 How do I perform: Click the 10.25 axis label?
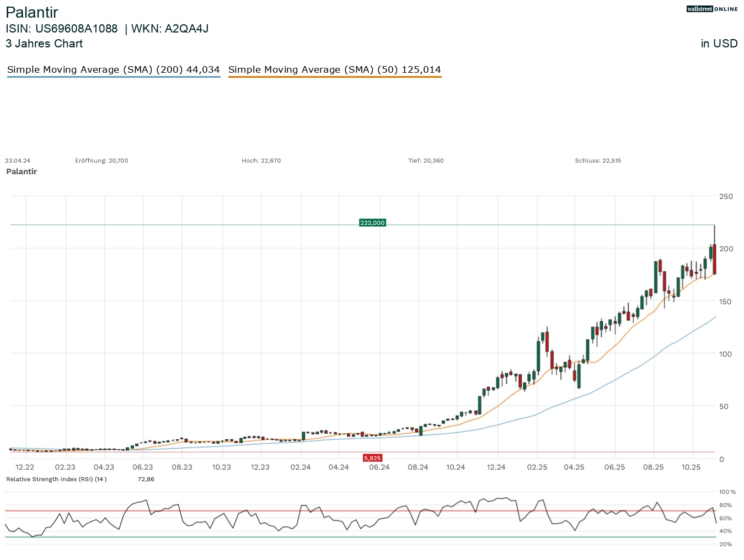pyautogui.click(x=691, y=467)
